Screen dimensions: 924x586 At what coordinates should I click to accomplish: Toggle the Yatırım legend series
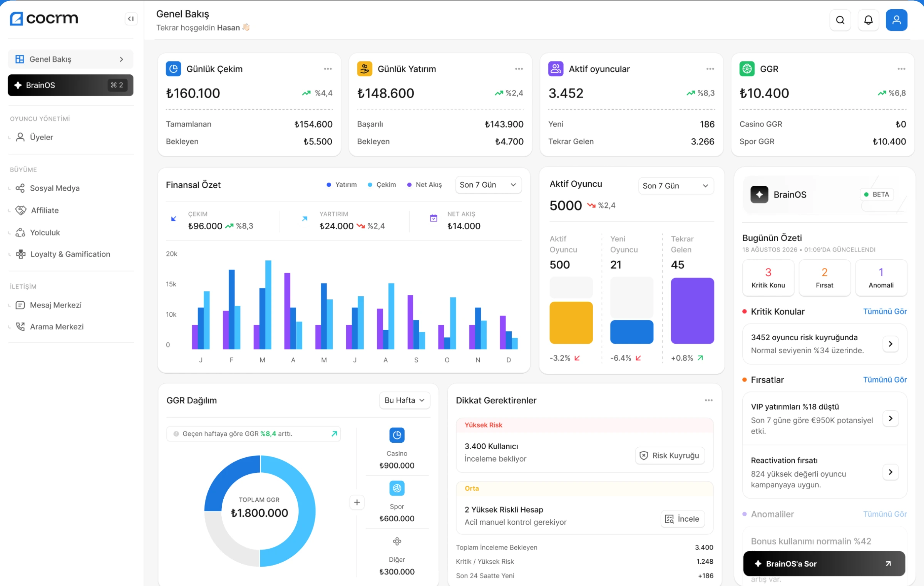[x=341, y=185]
